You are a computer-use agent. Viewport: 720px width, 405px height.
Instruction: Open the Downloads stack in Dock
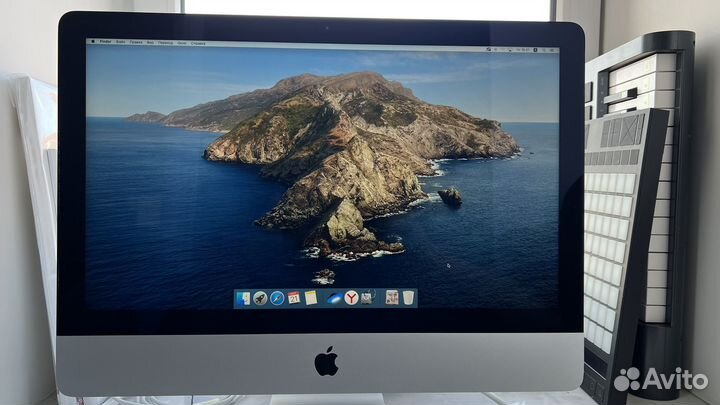click(392, 298)
